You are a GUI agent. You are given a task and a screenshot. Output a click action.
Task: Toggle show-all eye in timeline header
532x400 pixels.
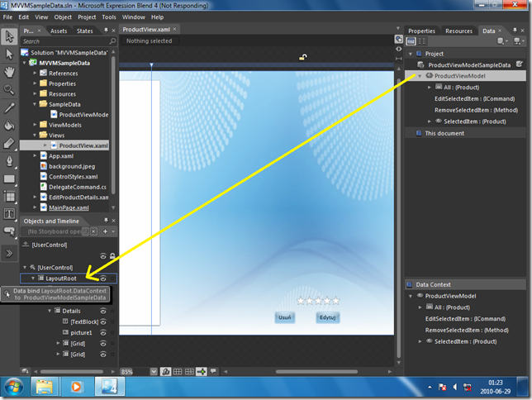(x=103, y=256)
